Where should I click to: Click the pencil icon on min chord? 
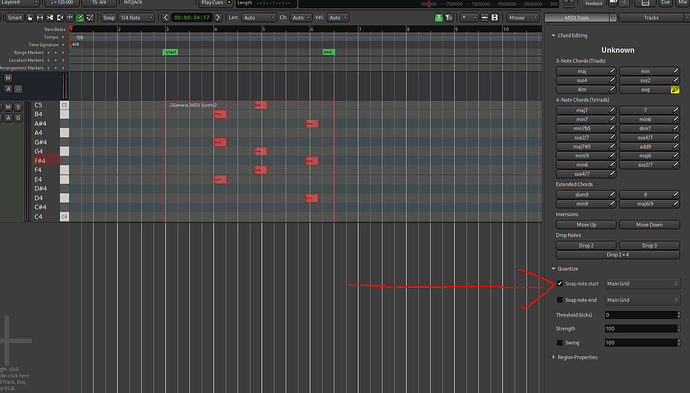click(x=675, y=71)
